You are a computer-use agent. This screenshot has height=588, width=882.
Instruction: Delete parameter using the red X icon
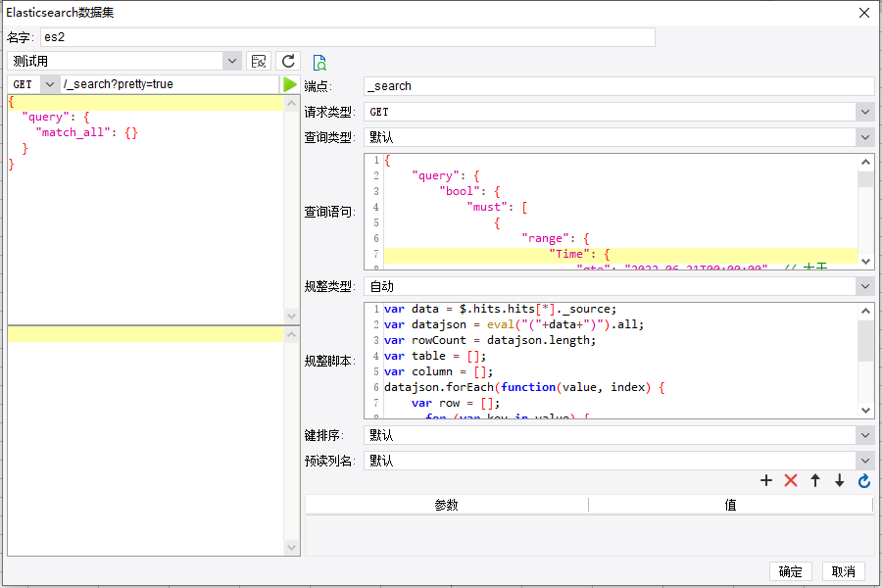click(x=791, y=480)
